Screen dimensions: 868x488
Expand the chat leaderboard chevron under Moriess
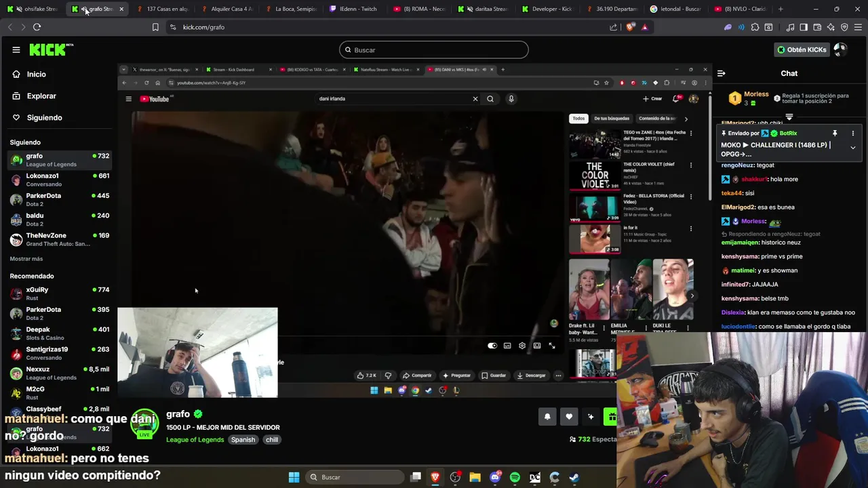coord(789,117)
